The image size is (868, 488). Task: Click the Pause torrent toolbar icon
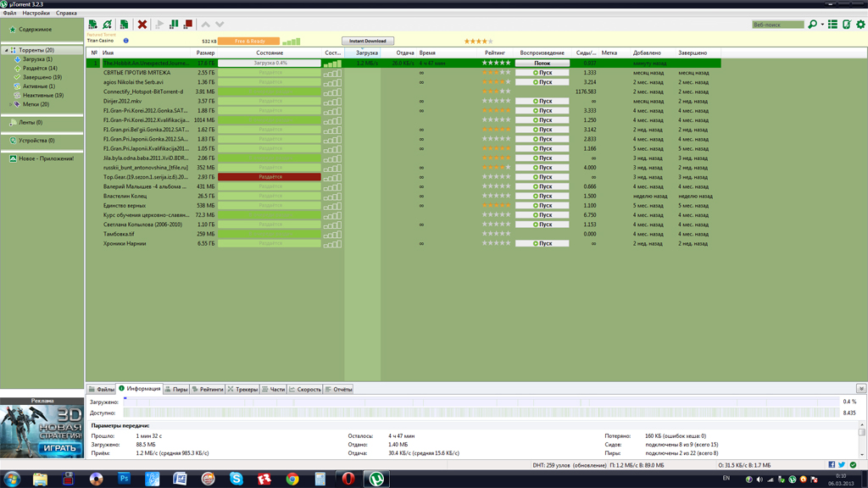coord(174,25)
